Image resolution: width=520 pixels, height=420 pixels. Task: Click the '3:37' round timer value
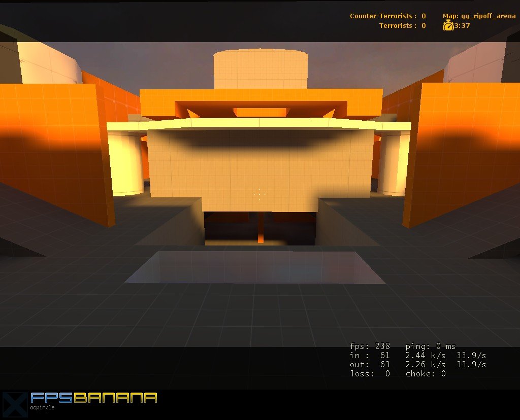point(462,25)
